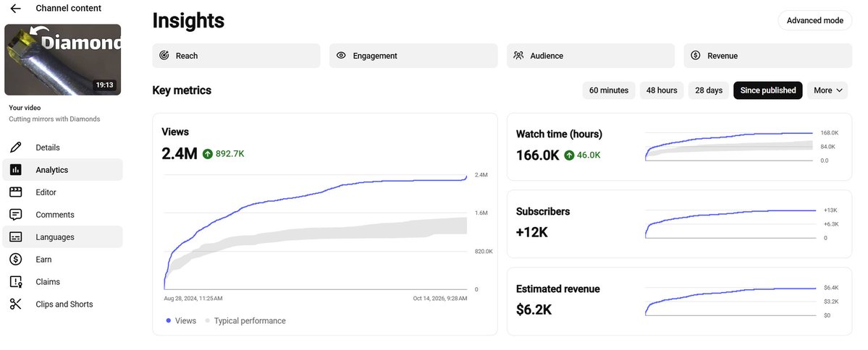Click the Clips and Shorts scissors icon
Screen dimensions: 868x350
(15, 304)
